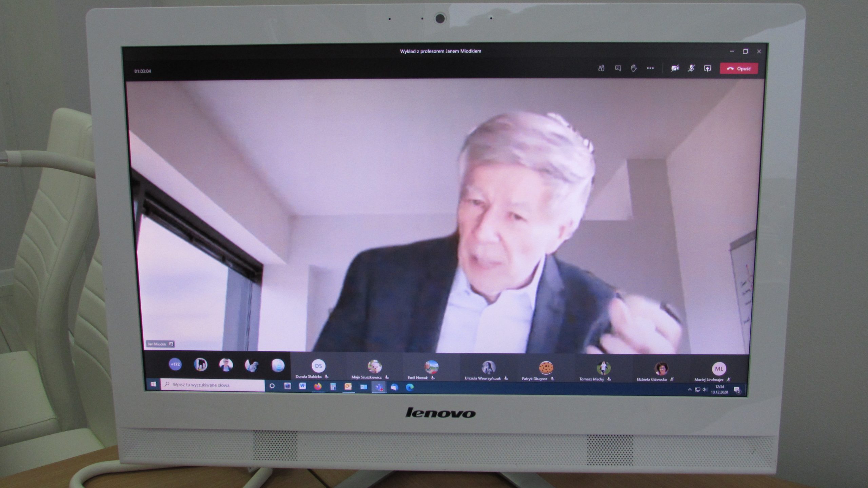Raise your hand in the meeting
The image size is (868, 488).
(x=634, y=69)
